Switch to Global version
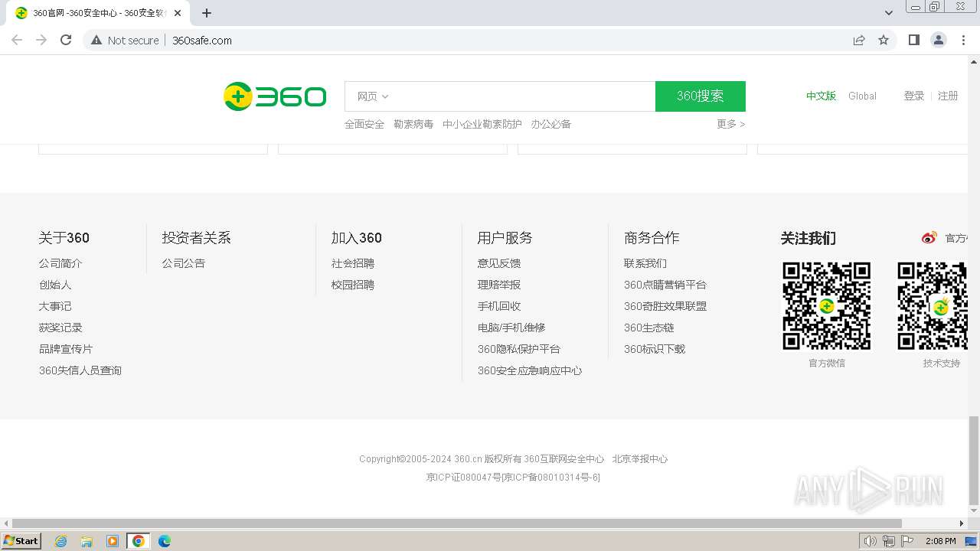Viewport: 980px width, 551px height. pyautogui.click(x=862, y=96)
